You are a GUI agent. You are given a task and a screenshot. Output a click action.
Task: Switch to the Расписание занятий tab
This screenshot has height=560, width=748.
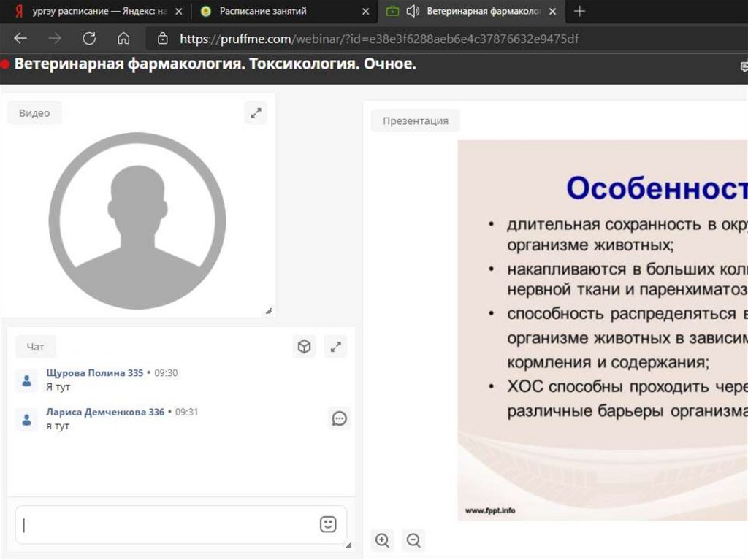click(263, 11)
